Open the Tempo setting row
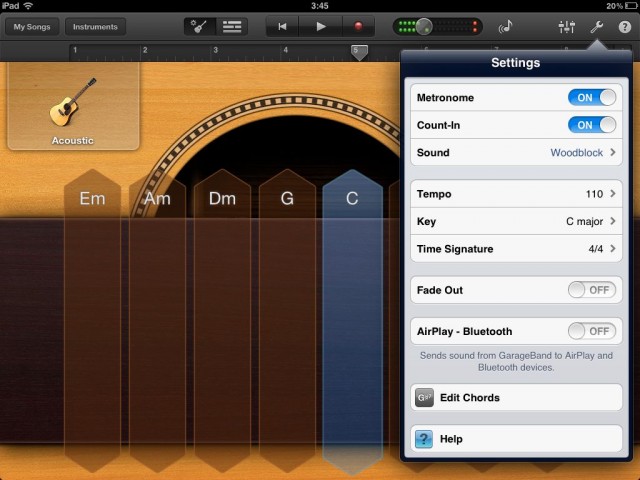This screenshot has width=640, height=480. [516, 193]
